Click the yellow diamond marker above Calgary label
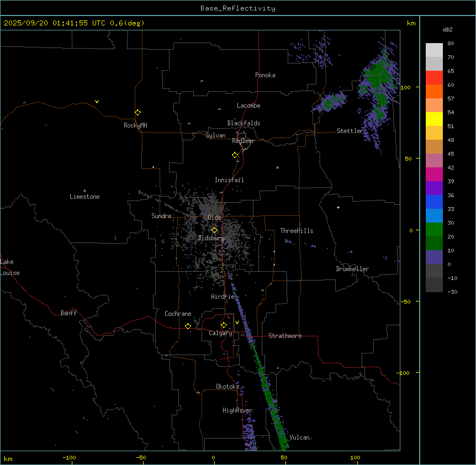This screenshot has width=476, height=465. [x=224, y=325]
